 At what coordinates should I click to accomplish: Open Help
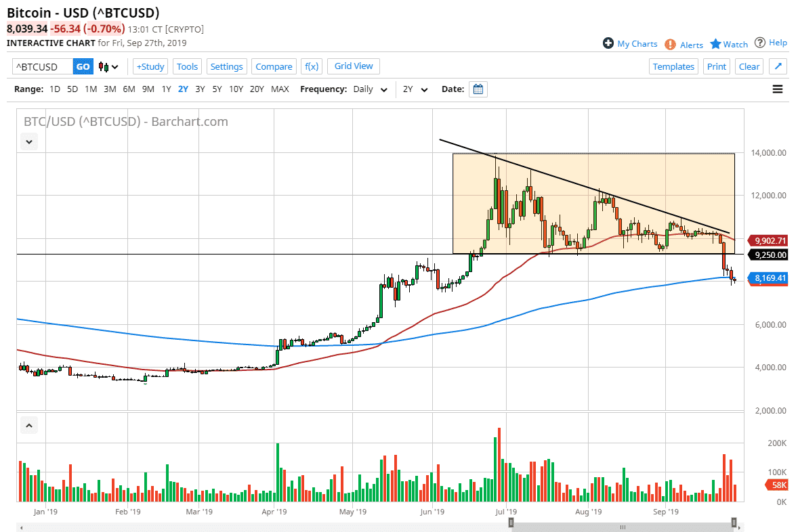pyautogui.click(x=771, y=42)
